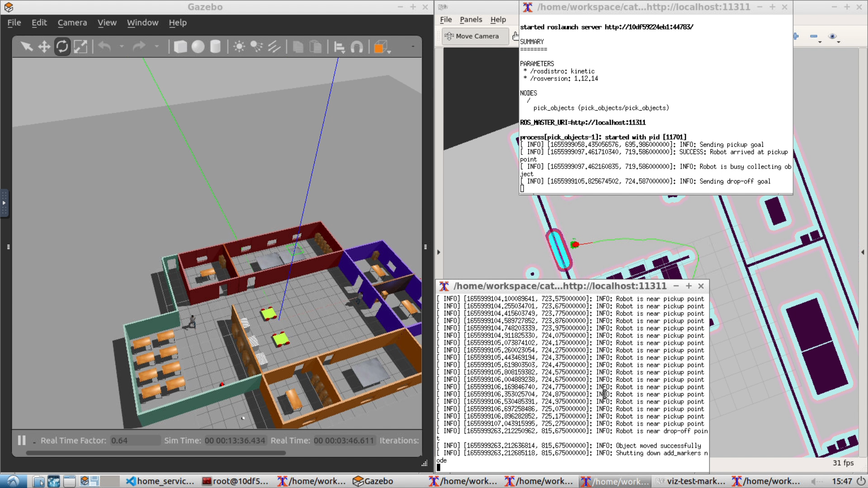Click the Undo arrow in Gazebo toolbar

(105, 47)
